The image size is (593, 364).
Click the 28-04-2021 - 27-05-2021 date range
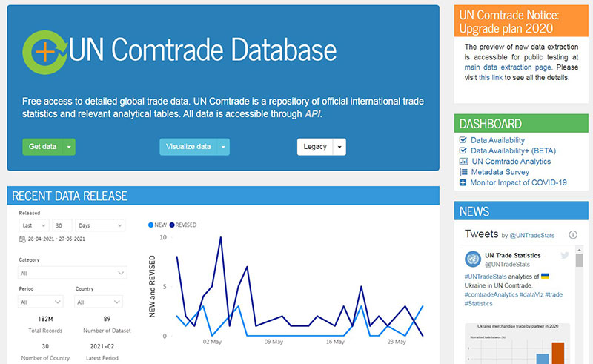(x=56, y=239)
